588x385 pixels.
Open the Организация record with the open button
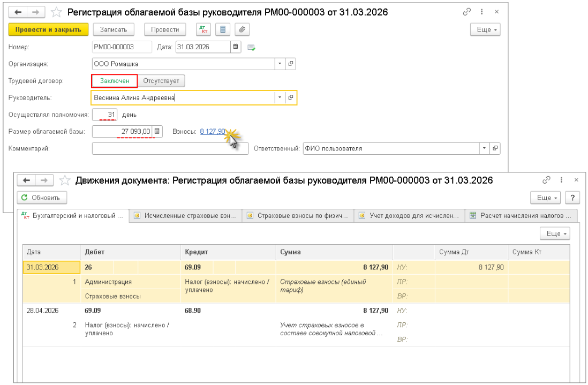(291, 64)
